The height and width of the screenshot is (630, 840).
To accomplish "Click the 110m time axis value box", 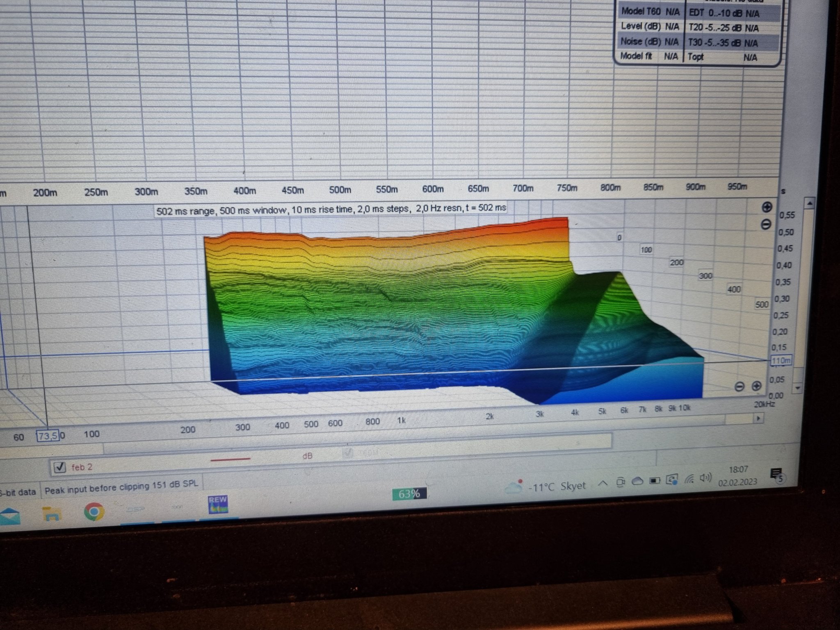I will [x=781, y=361].
